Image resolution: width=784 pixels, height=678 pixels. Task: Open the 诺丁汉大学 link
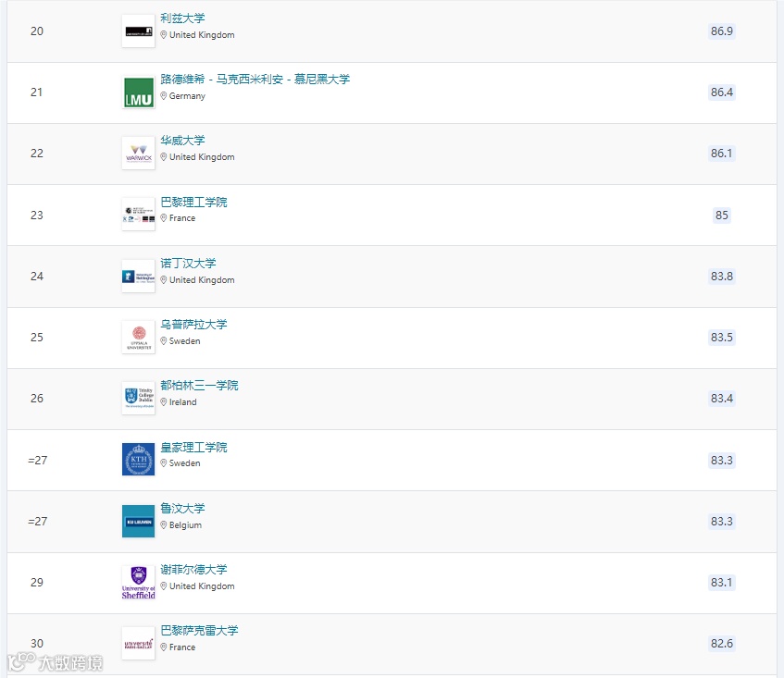(188, 264)
